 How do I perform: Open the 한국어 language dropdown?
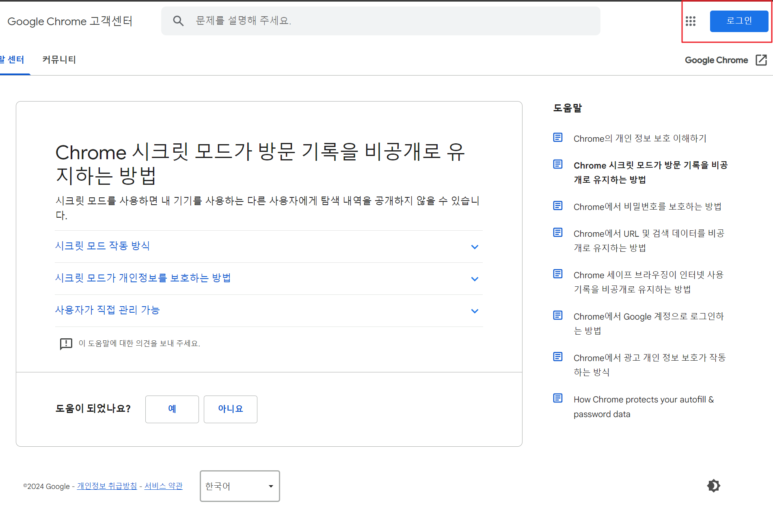pyautogui.click(x=240, y=486)
